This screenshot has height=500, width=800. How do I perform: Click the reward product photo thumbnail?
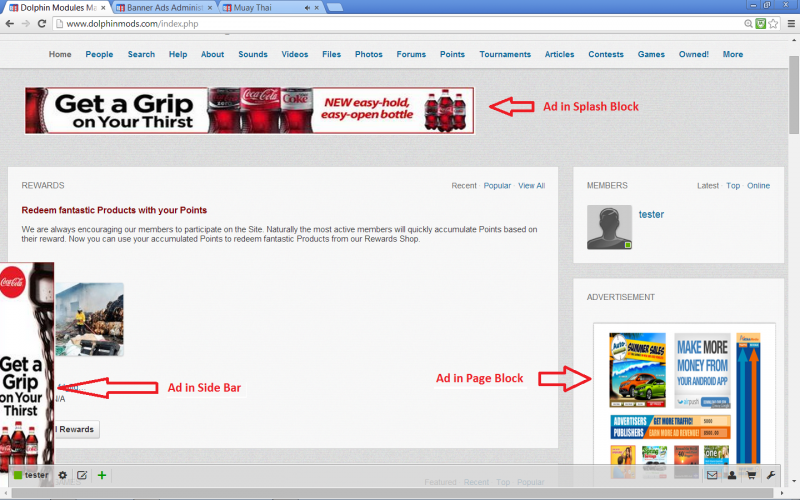click(89, 319)
